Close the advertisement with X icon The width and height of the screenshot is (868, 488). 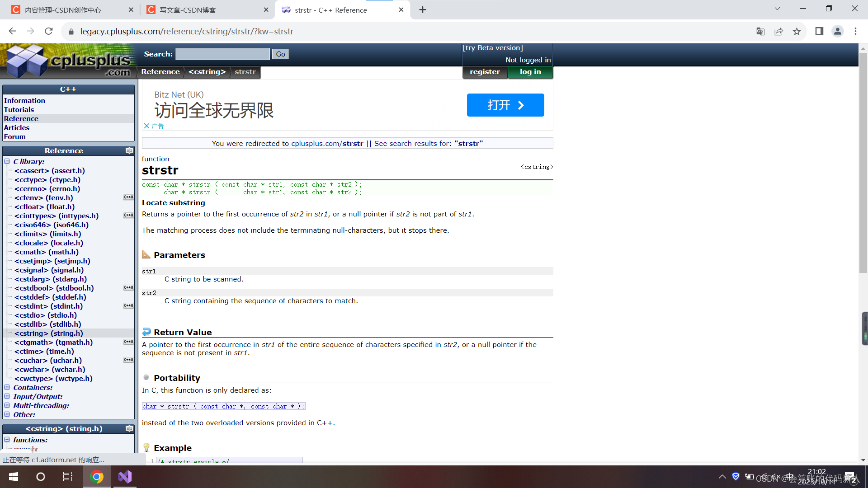(146, 126)
